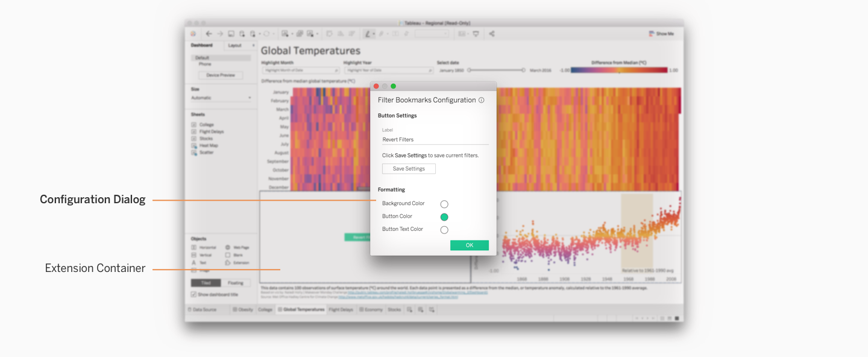Click the info icon beside Filter Bookmarks Configuration
868x357 pixels.
point(481,100)
